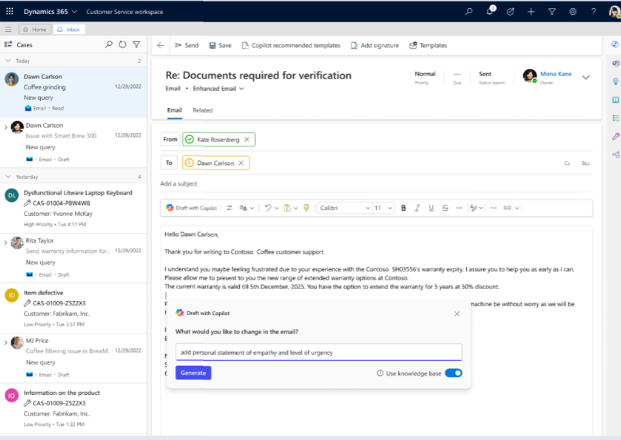Click Strikethrough formatting
The height and width of the screenshot is (440, 621).
[445, 208]
